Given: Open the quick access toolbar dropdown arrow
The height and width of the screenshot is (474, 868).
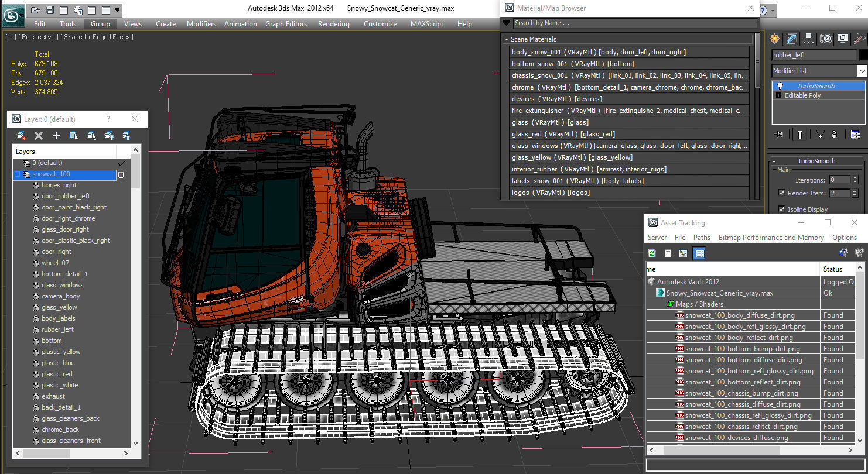Looking at the screenshot, I should pos(118,10).
